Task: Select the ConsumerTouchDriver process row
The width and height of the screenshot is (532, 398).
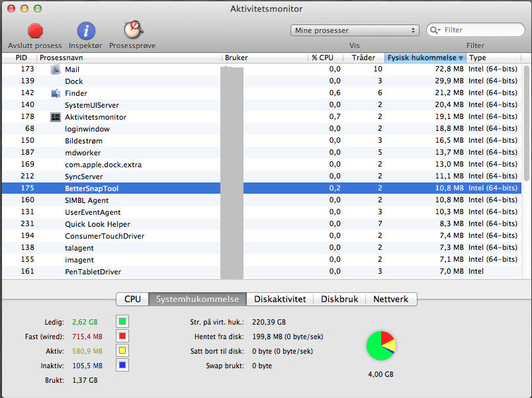Action: click(261, 235)
